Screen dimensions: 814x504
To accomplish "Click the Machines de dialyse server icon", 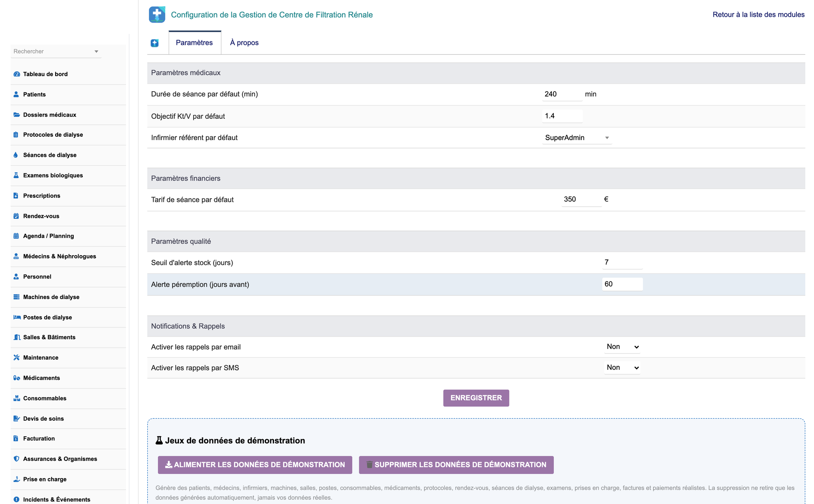I will pos(17,297).
